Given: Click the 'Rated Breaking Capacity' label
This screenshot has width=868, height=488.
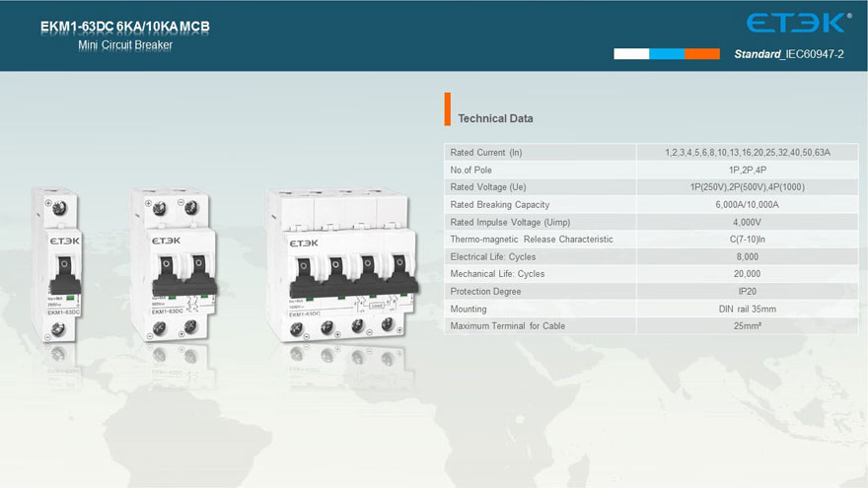Looking at the screenshot, I should coord(500,205).
